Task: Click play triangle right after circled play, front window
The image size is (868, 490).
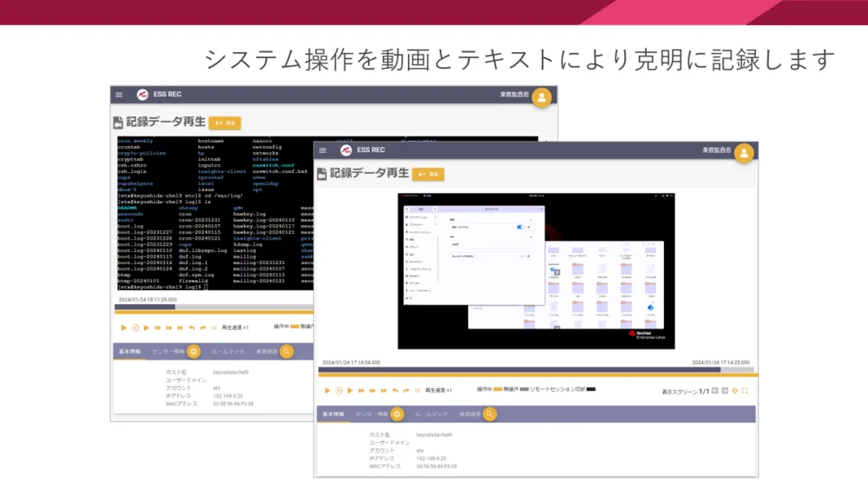Action: tap(350, 391)
